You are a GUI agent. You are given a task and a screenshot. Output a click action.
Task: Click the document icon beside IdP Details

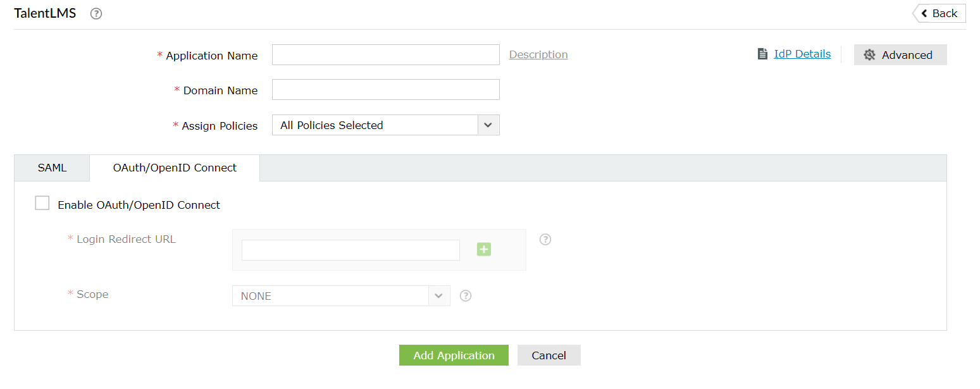click(x=762, y=54)
